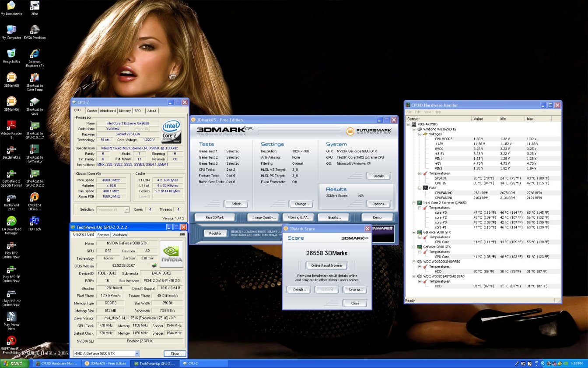The image size is (588, 368).
Task: Click the Windows Start button
Action: pos(14,363)
